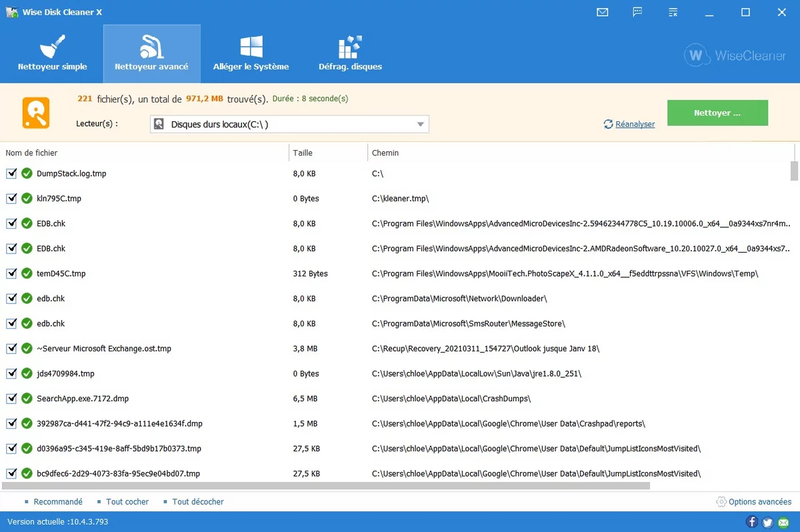The height and width of the screenshot is (532, 800).
Task: Click the 1,5 MB size value
Action: click(x=305, y=423)
